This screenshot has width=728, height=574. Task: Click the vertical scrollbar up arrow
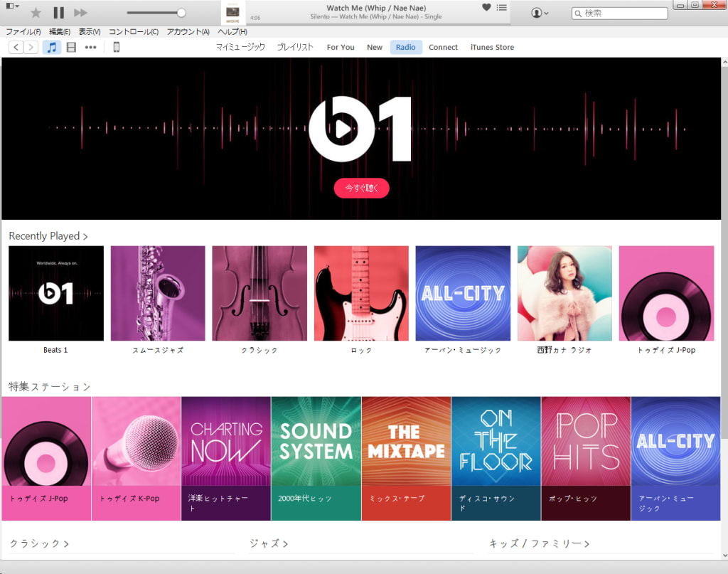pyautogui.click(x=724, y=62)
